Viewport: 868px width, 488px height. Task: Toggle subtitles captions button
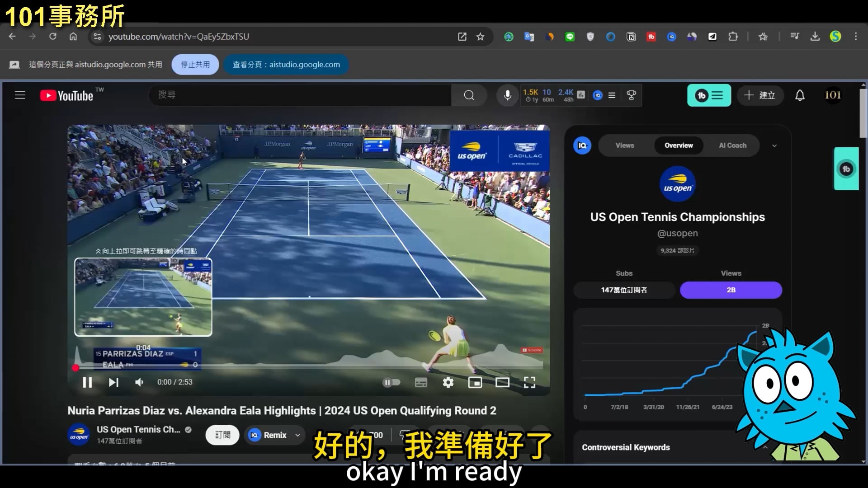click(x=421, y=383)
